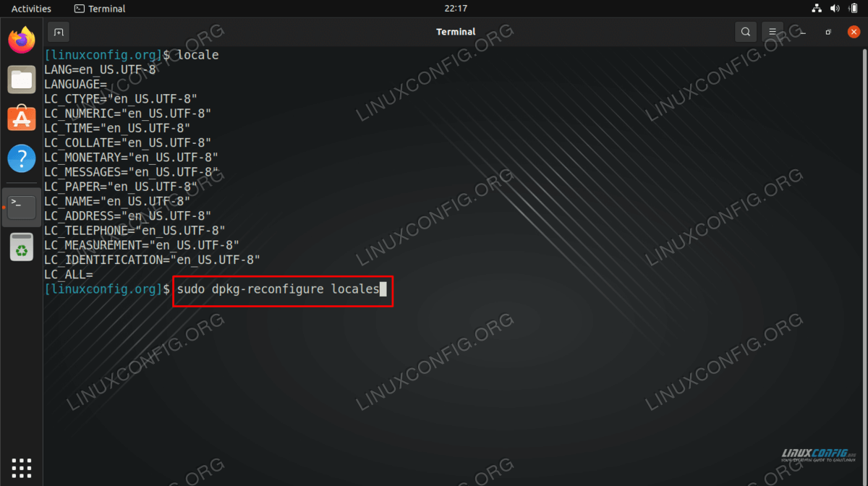The height and width of the screenshot is (486, 868).
Task: Click the LC_ALL= output line
Action: [x=69, y=274]
